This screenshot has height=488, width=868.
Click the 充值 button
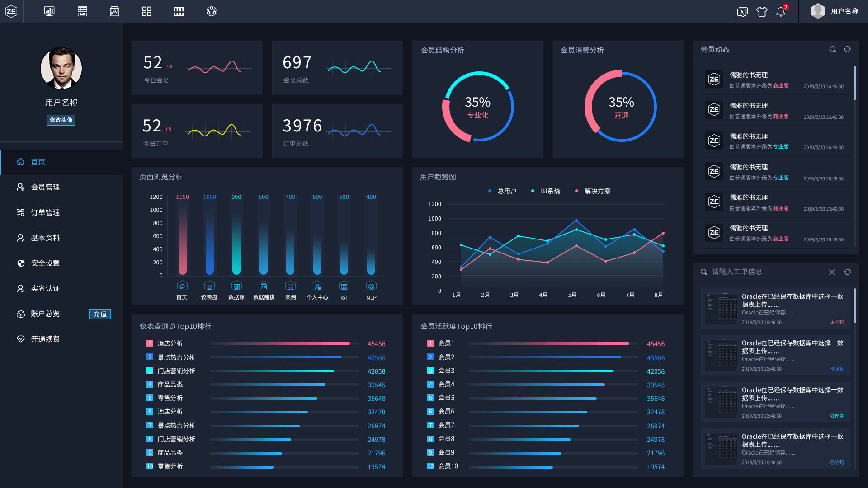tap(100, 314)
